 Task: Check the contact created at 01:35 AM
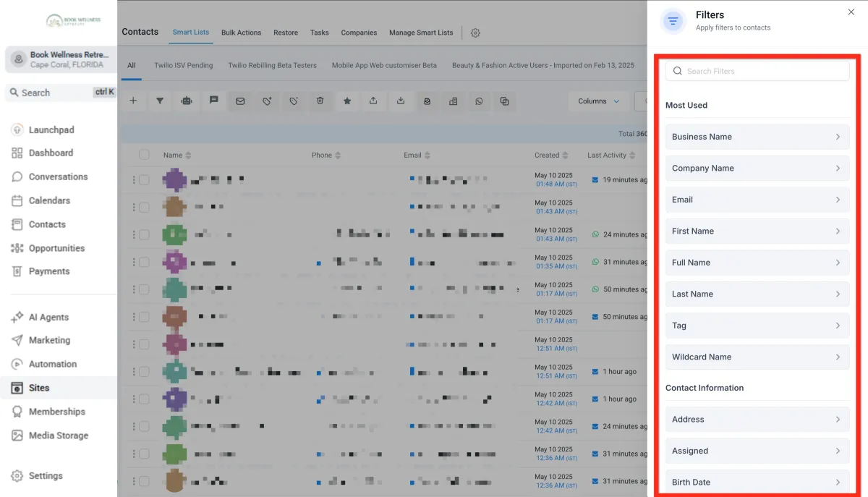[144, 262]
